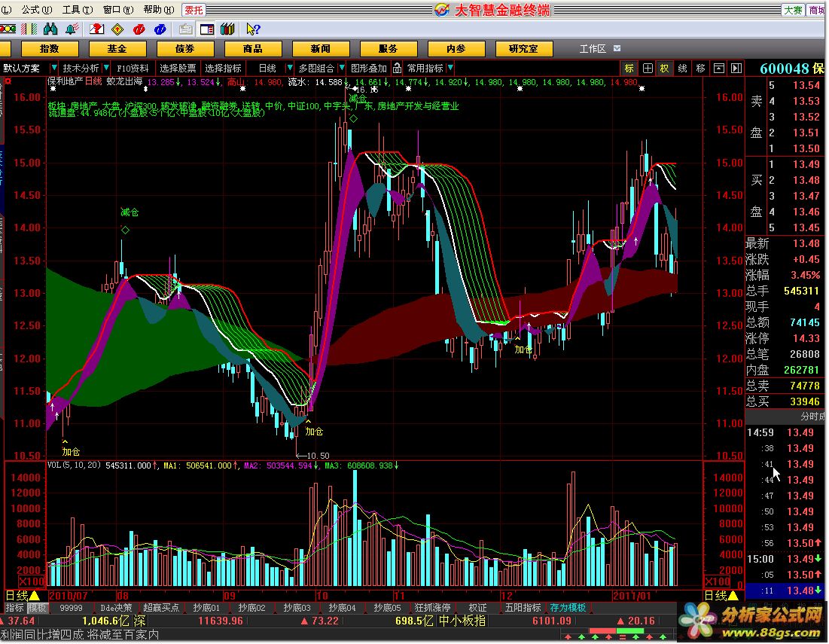Click the red circular toolbar icon
This screenshot has width=829, height=644.
[139, 29]
